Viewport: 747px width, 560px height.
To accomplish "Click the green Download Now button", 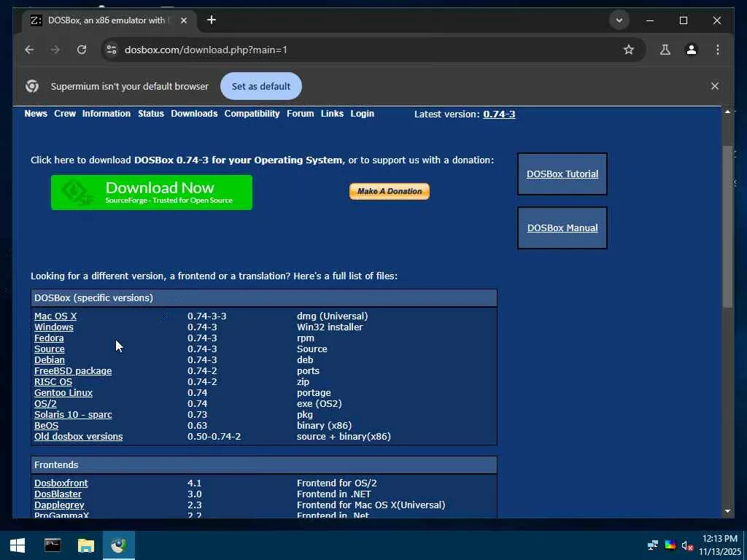I will [152, 192].
